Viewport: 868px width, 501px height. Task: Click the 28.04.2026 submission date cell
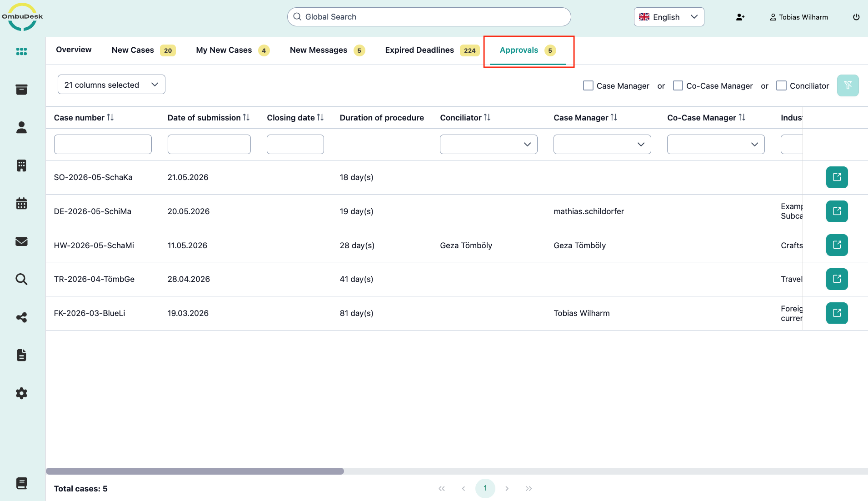tap(189, 279)
